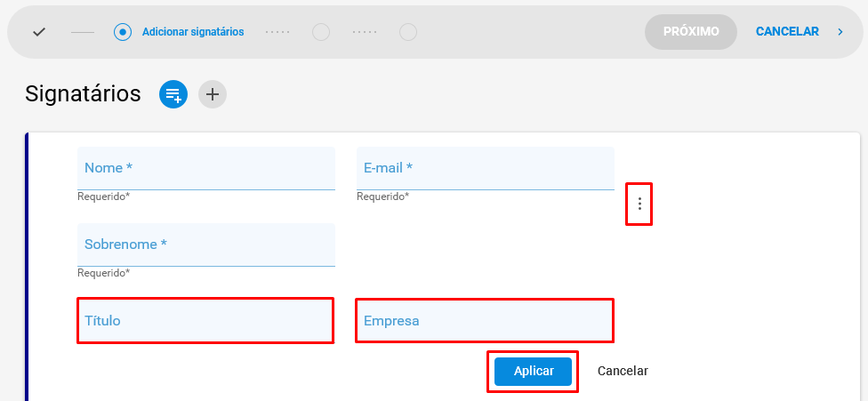Jump to the third step circle

click(321, 32)
